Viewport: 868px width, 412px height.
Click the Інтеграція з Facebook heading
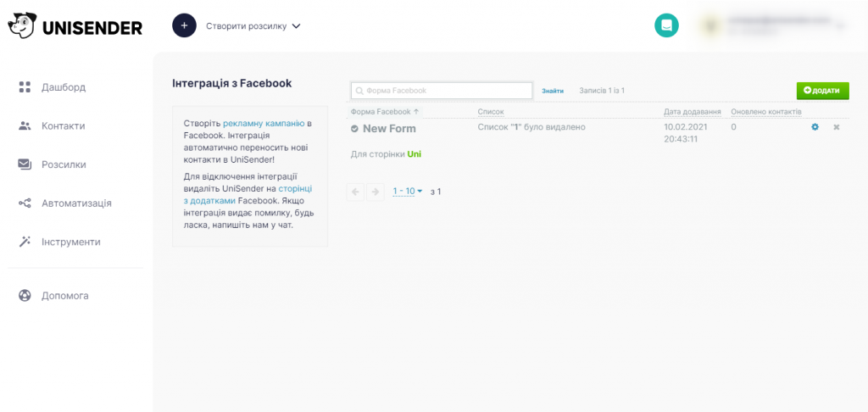[232, 84]
